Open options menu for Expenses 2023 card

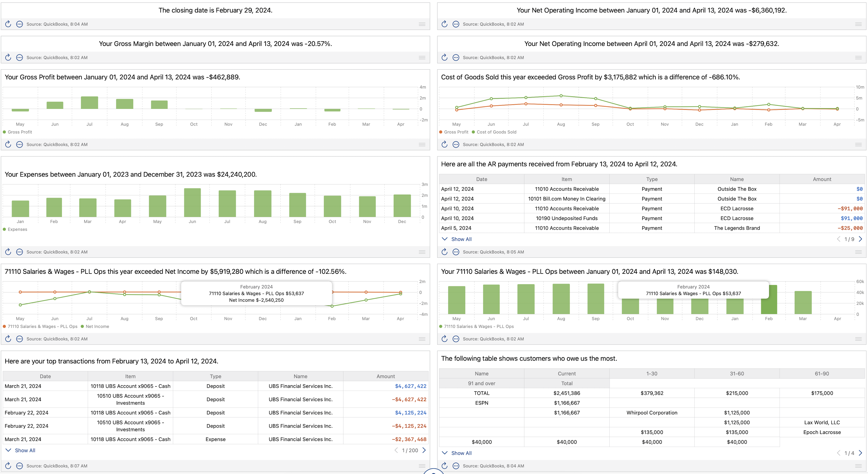coord(20,252)
